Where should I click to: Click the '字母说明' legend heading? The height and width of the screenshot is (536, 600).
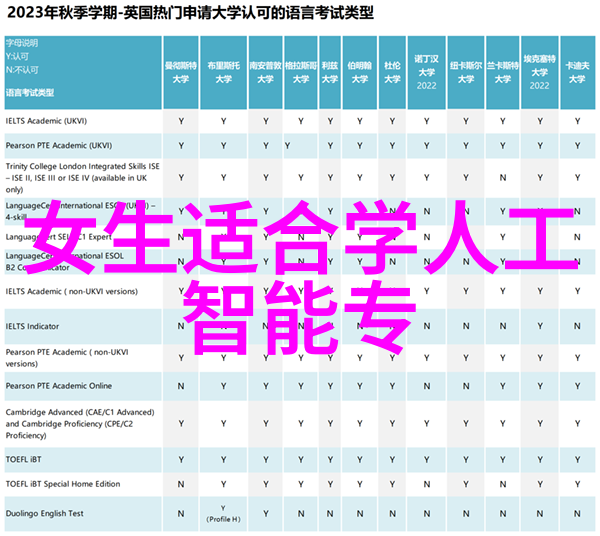point(22,43)
